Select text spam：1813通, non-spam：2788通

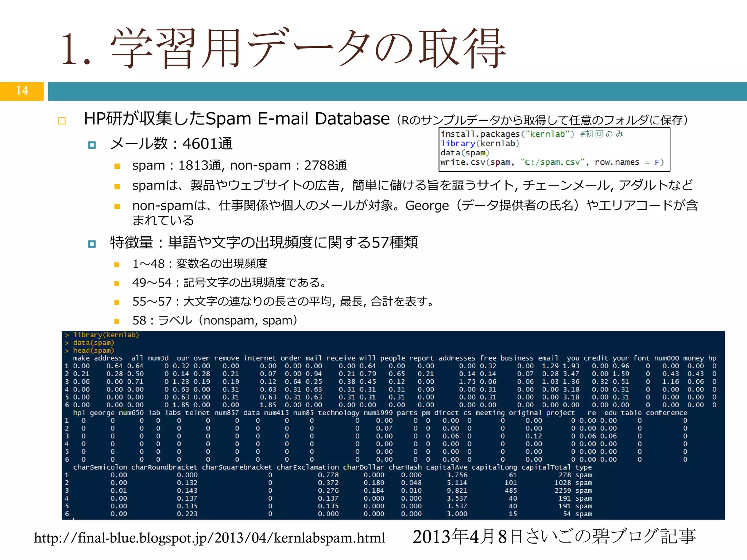(240, 166)
